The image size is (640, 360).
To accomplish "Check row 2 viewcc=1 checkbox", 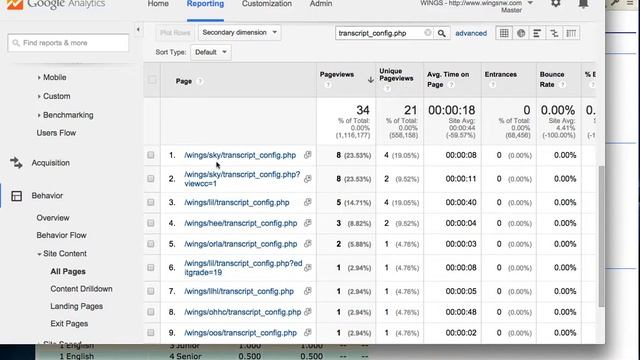I will click(x=151, y=179).
